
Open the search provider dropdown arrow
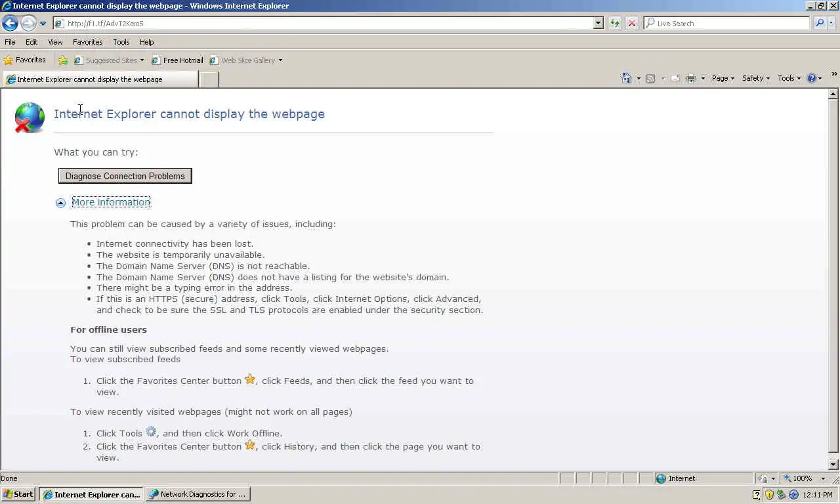[x=831, y=23]
